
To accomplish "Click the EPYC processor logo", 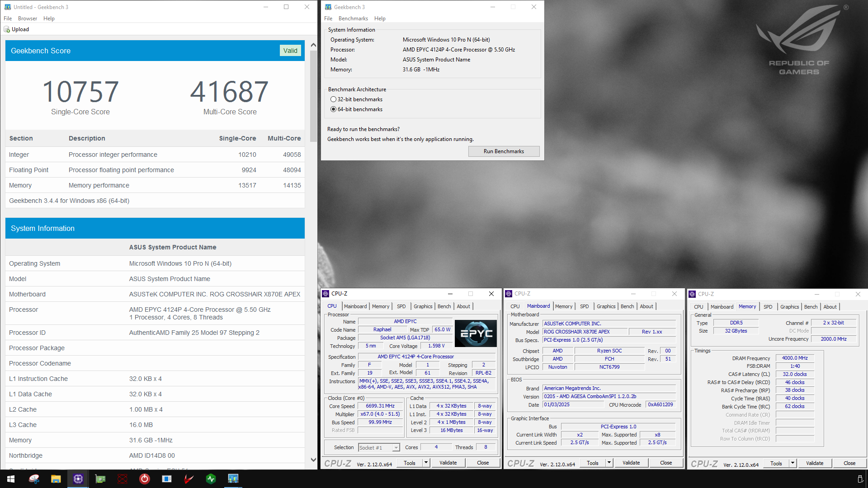I will [476, 333].
